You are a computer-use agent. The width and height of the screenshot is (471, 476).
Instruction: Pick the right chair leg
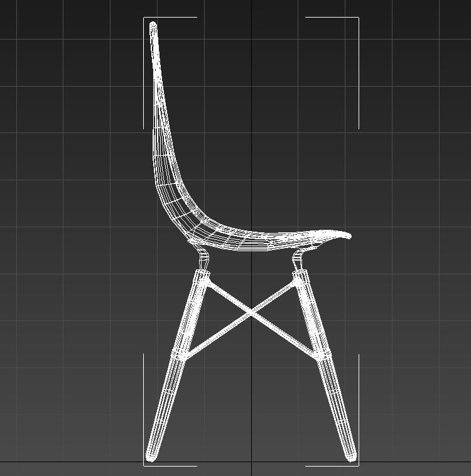point(324,366)
